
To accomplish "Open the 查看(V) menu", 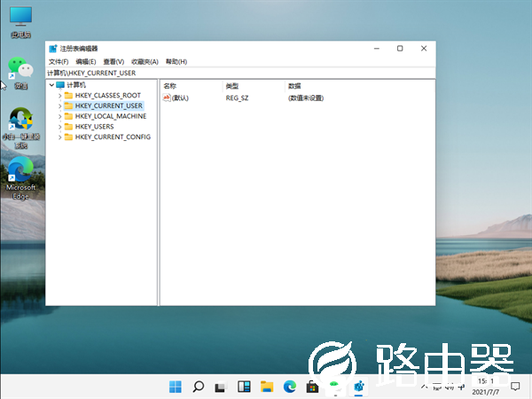I will (113, 61).
